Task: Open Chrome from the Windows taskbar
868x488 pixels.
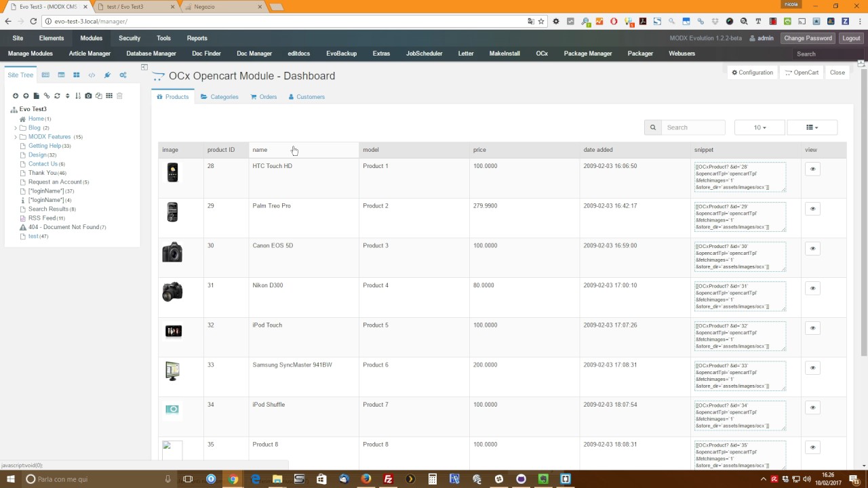Action: point(233,479)
